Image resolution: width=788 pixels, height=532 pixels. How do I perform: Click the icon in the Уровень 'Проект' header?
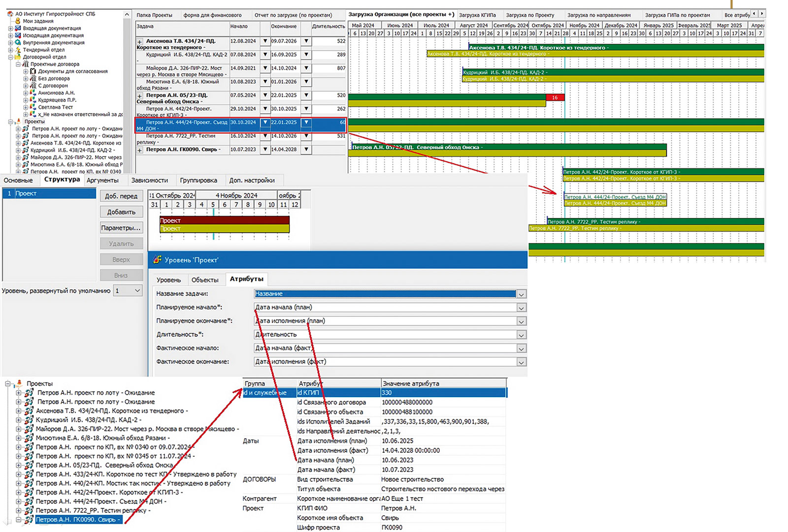coord(157,259)
